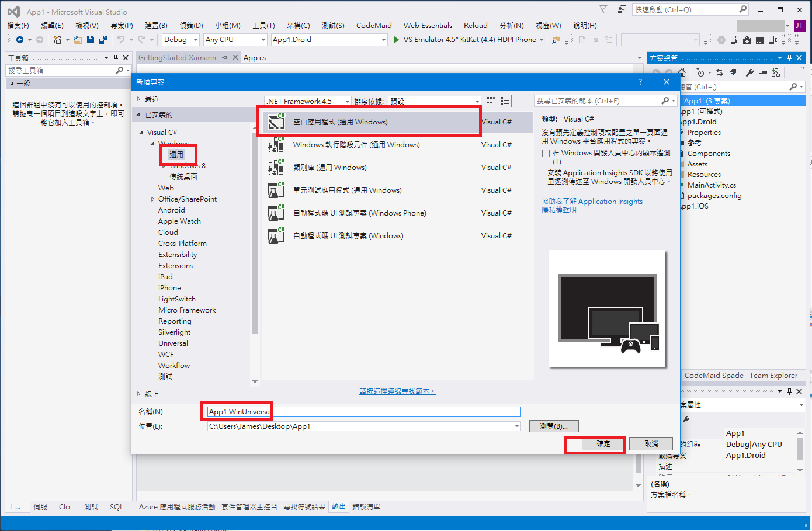The image size is (812, 531).
Task: Select MainActivity.cs in Solution Explorer
Action: pyautogui.click(x=712, y=185)
